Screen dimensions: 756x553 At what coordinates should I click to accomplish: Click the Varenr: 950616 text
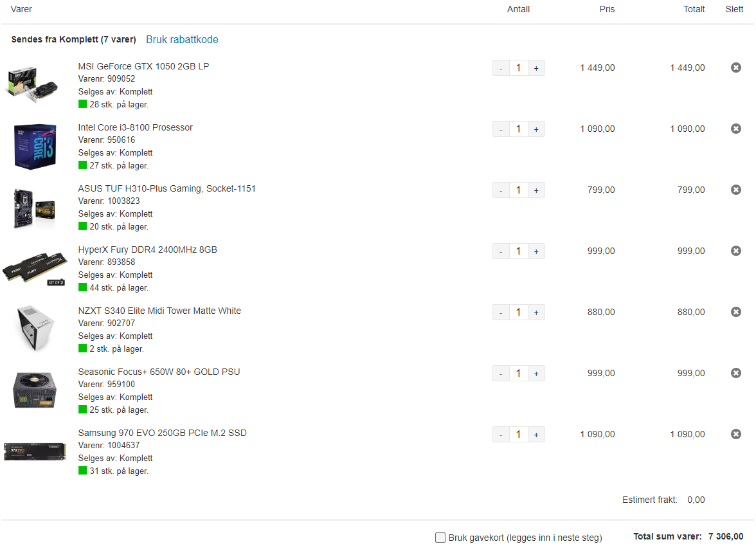click(107, 140)
